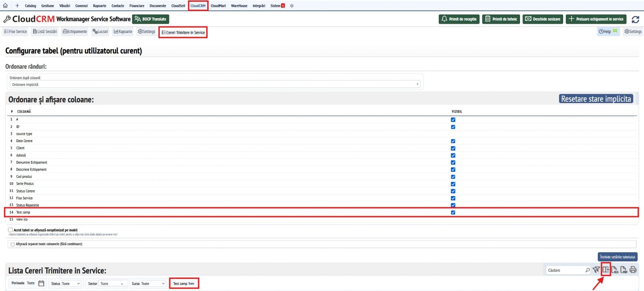The width and height of the screenshot is (644, 291).
Task: Open the Financiare menu
Action: [137, 6]
